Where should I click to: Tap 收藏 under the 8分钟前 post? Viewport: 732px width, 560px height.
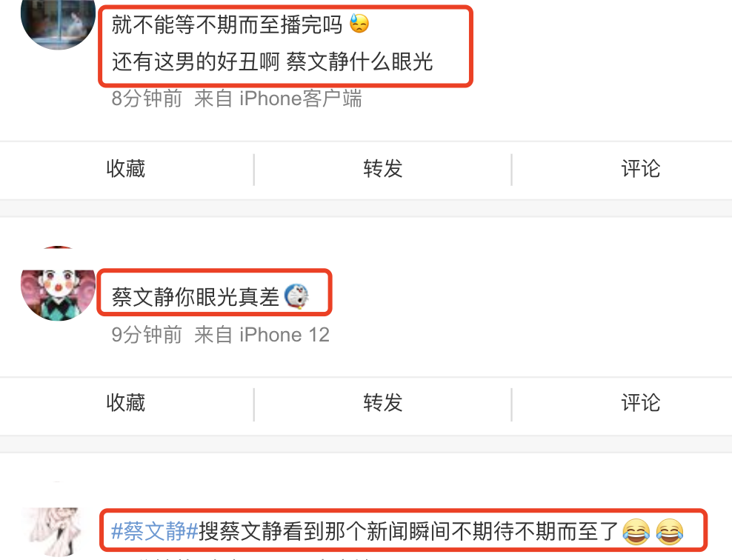tap(126, 169)
